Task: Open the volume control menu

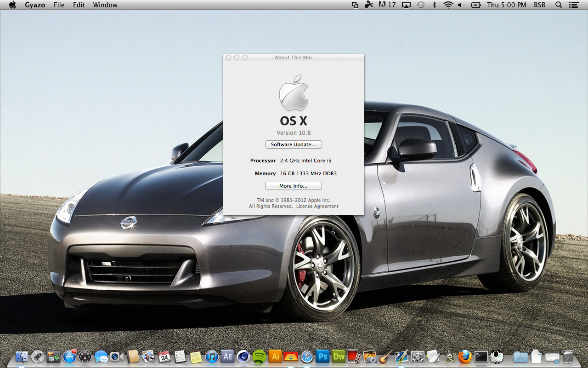Action: pyautogui.click(x=460, y=5)
